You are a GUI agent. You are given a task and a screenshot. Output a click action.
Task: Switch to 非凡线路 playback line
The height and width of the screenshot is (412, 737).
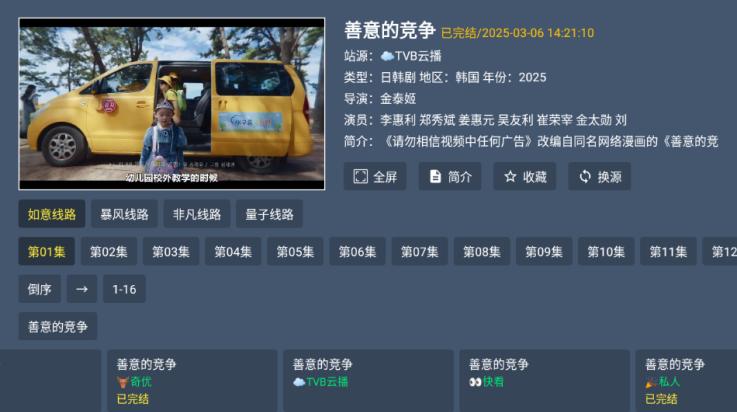(x=197, y=214)
